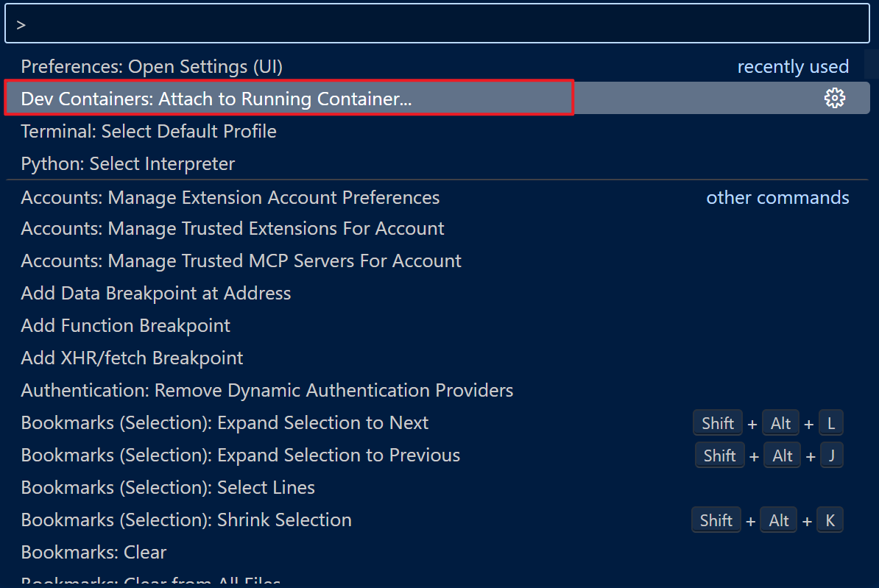Run Remove Dynamic Authentication Providers command
The image size is (879, 588).
coord(267,391)
